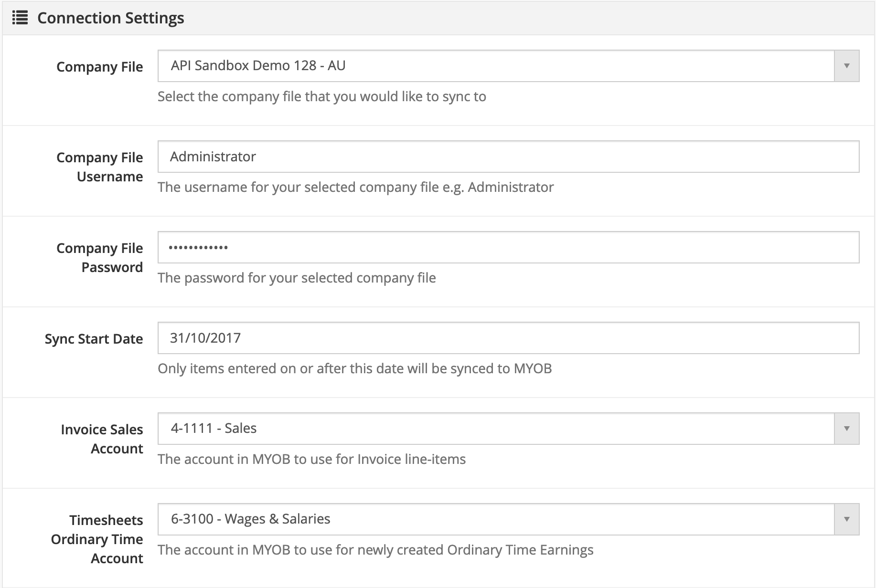
Task: Open the Invoice Sales Account dropdown
Action: [x=496, y=429]
